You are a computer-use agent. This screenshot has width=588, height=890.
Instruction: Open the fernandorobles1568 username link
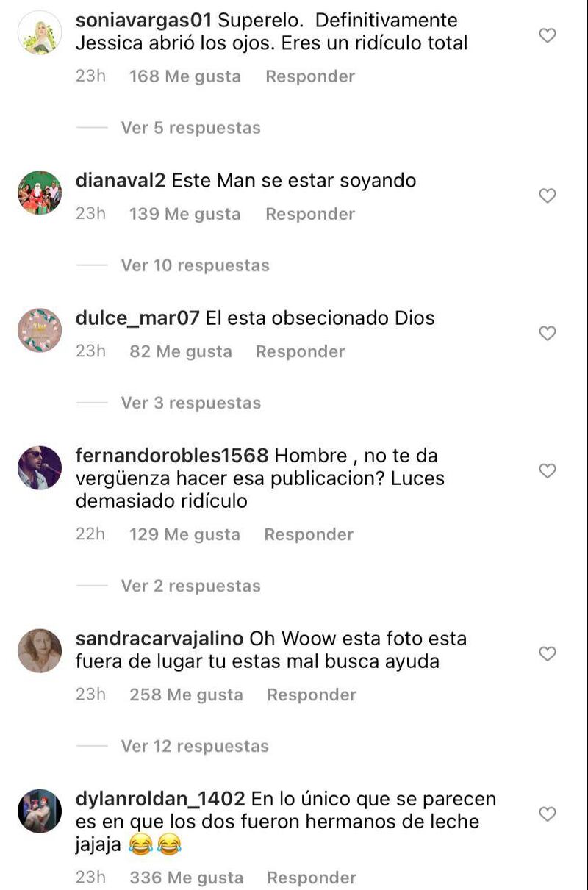point(172,455)
